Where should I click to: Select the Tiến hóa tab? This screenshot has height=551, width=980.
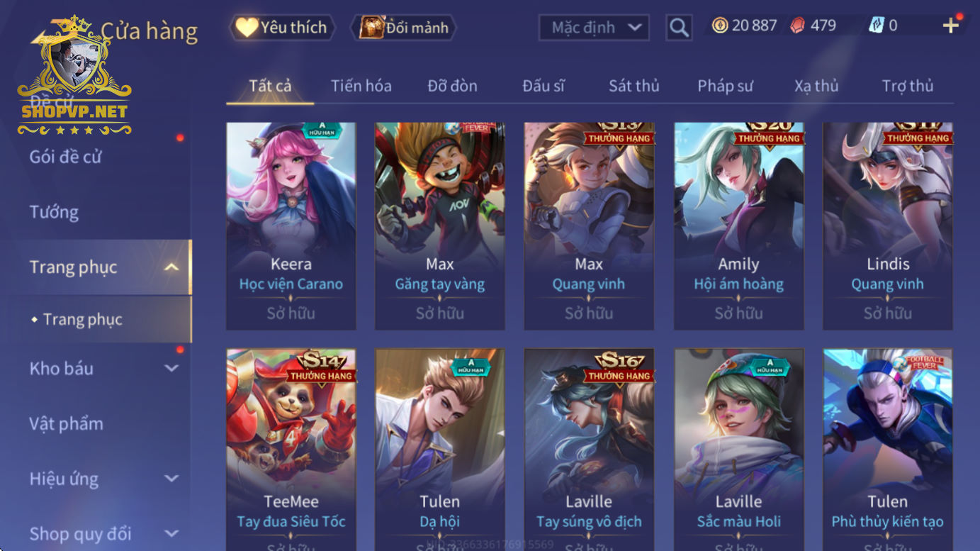coord(361,86)
